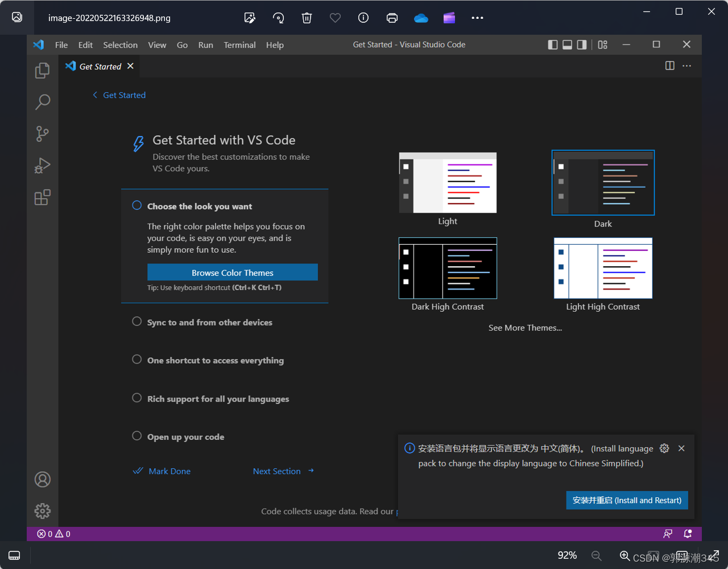Viewport: 728px width, 569px height.
Task: Click the Accounts icon in the activity bar
Action: tap(43, 480)
